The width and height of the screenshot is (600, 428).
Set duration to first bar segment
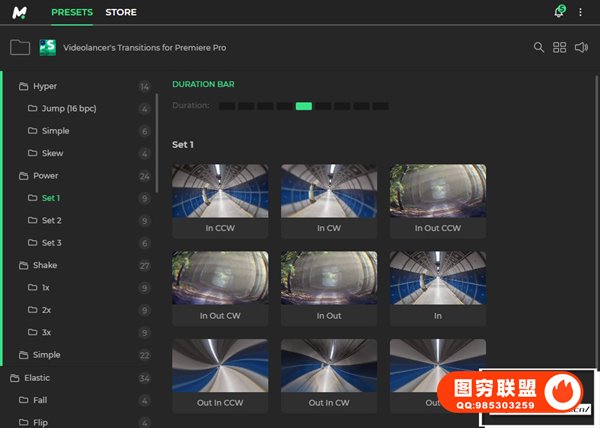click(x=227, y=106)
